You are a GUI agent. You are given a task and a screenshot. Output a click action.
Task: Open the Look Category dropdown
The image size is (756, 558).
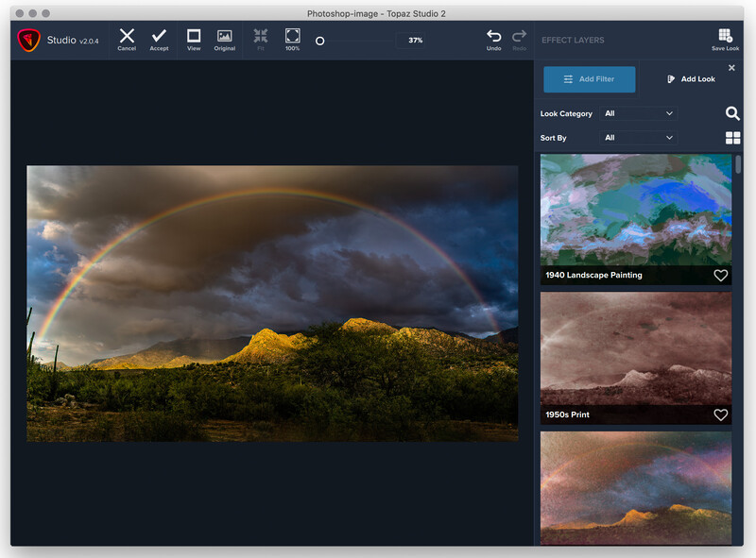click(x=639, y=113)
